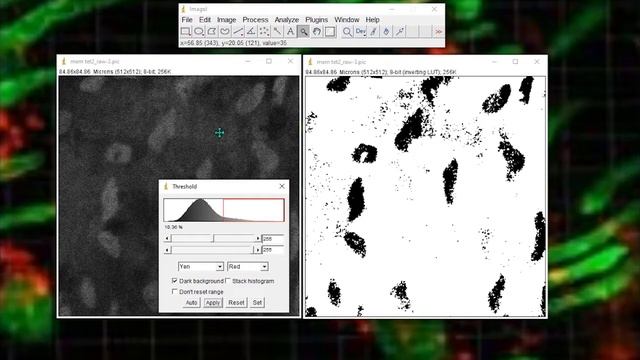Enable Don't reset range checkbox

pyautogui.click(x=175, y=291)
